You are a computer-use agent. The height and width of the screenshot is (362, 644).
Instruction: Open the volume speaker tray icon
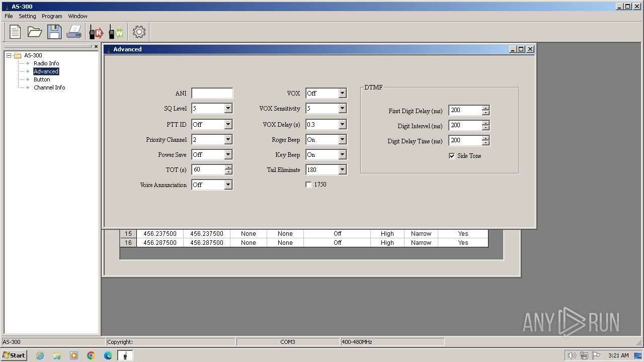[572, 355]
